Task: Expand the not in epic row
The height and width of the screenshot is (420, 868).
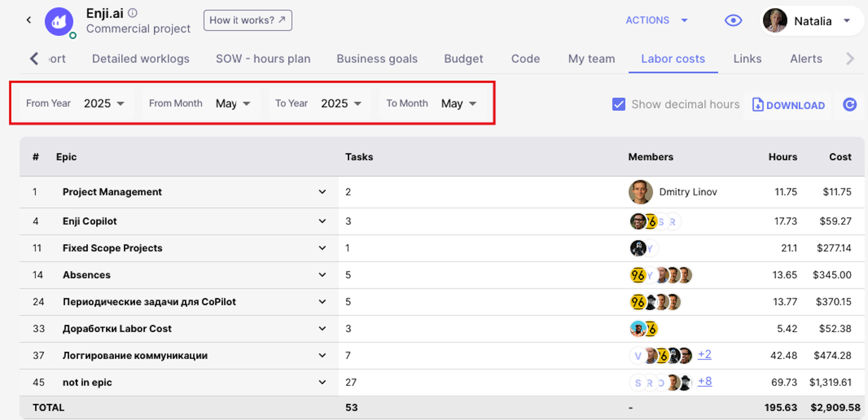Action: pos(322,382)
